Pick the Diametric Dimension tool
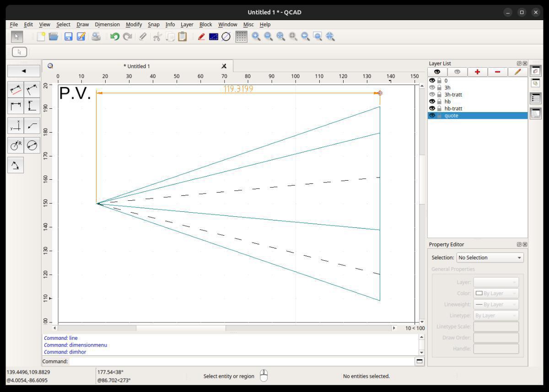 tap(32, 145)
